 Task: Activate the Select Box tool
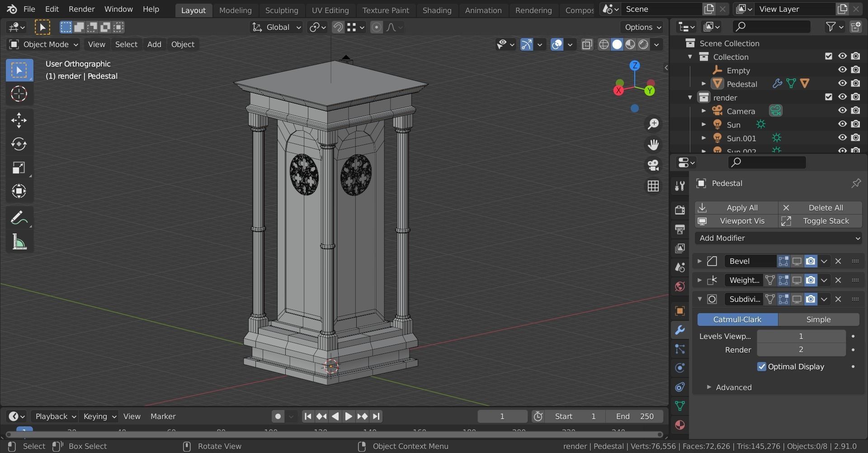[x=19, y=70]
